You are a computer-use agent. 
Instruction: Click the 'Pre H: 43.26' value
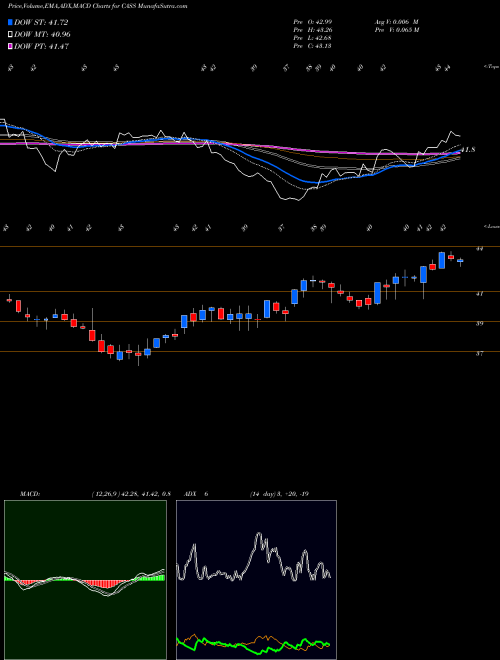(313, 30)
